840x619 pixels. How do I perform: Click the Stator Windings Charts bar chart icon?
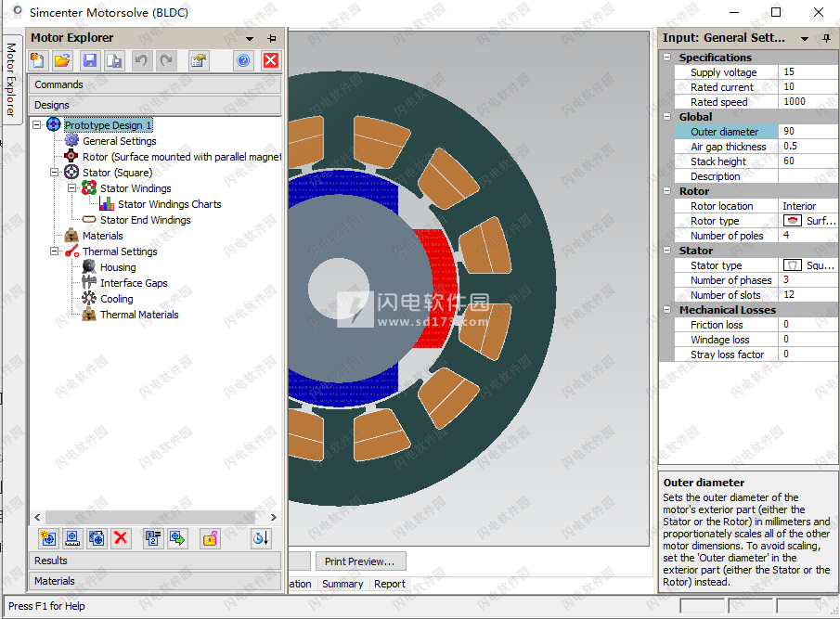pos(107,204)
